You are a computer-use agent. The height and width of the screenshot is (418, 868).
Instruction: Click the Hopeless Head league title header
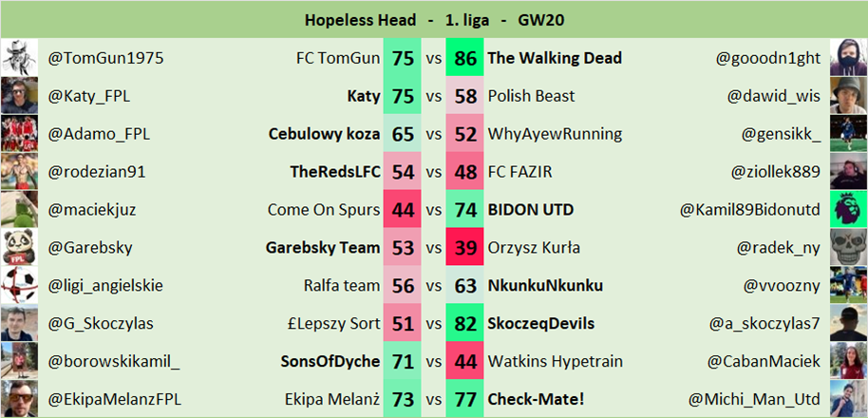[434, 19]
